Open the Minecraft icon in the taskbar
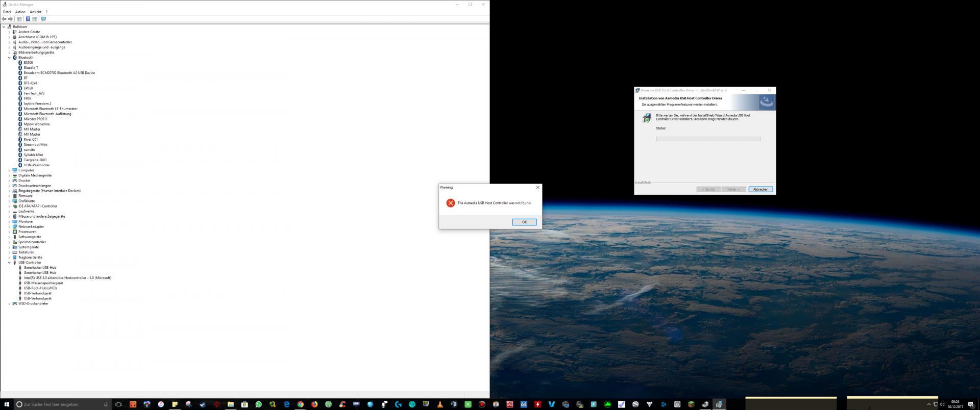Screen dimensions: 980x410 point(691,404)
